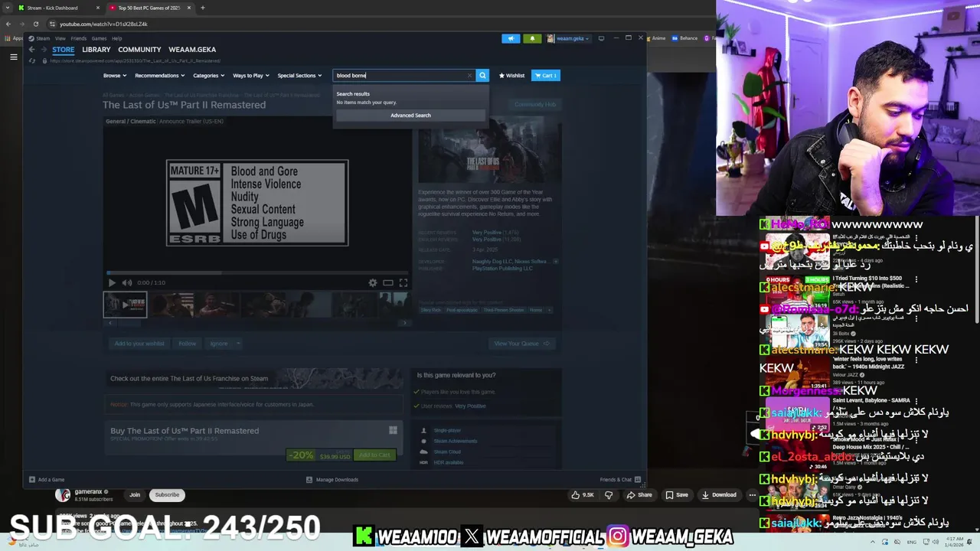Expand the Recommendations dropdown
Viewport: 980px width, 551px height.
point(160,76)
